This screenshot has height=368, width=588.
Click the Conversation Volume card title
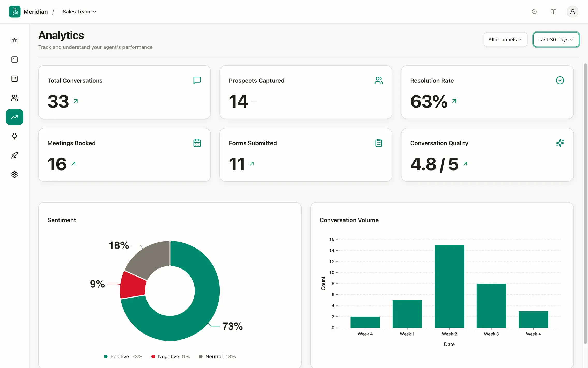[349, 220]
